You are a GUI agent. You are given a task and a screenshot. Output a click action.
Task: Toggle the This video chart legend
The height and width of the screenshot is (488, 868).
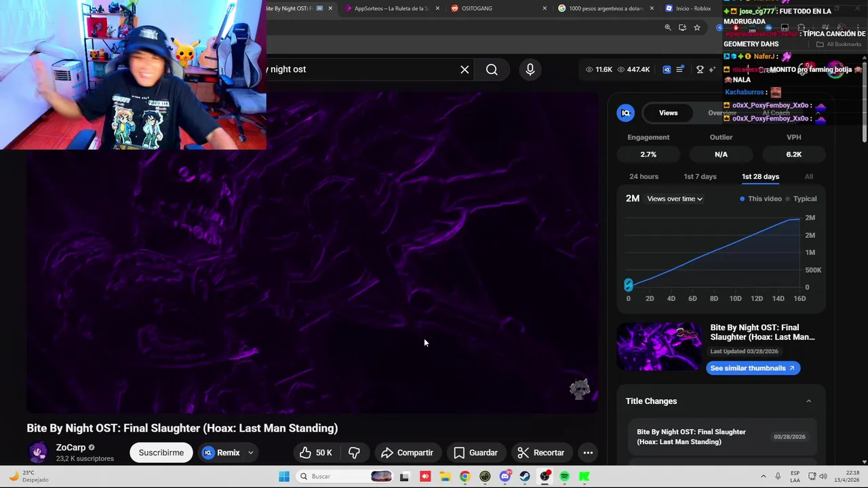coord(761,199)
